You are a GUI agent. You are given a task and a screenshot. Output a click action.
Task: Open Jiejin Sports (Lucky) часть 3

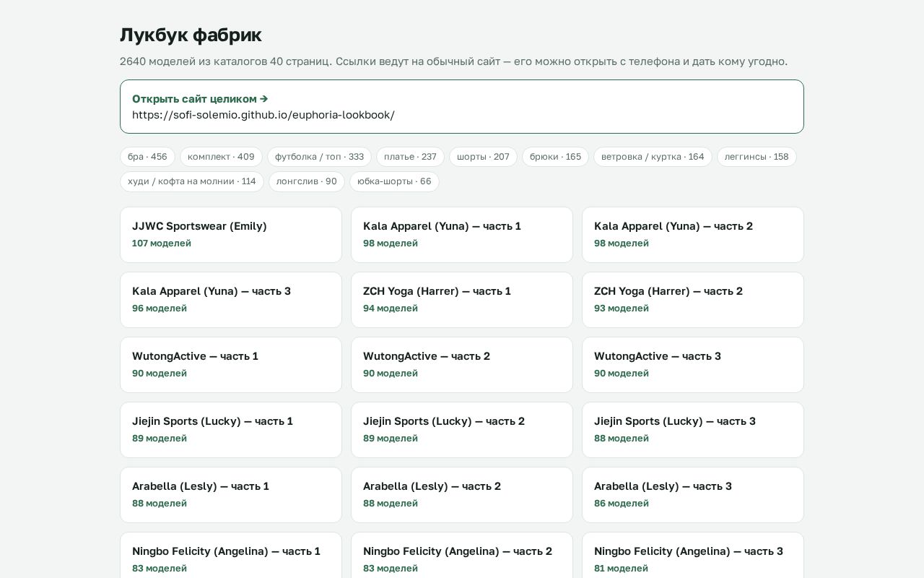pyautogui.click(x=693, y=430)
